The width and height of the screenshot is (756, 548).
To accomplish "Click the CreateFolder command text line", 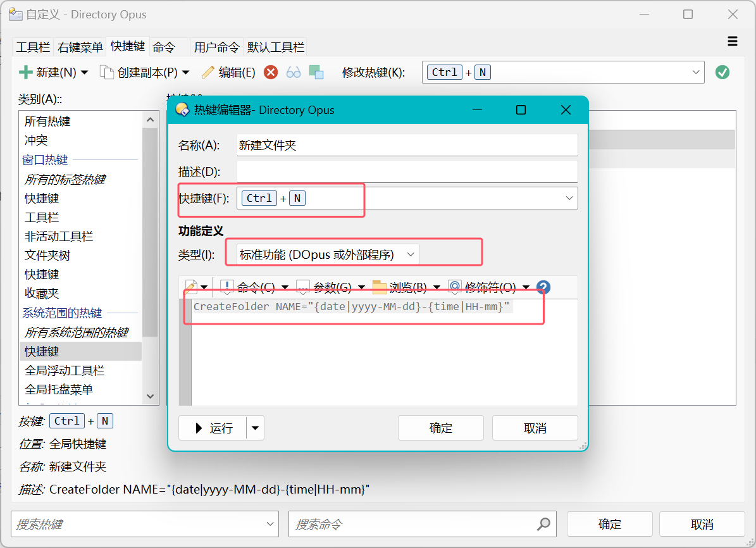I will point(352,306).
